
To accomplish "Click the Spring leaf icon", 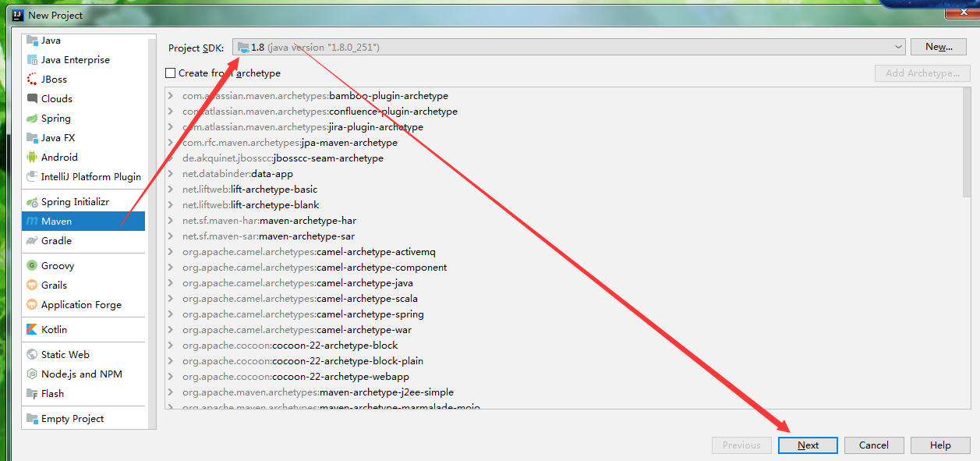I will pos(32,119).
